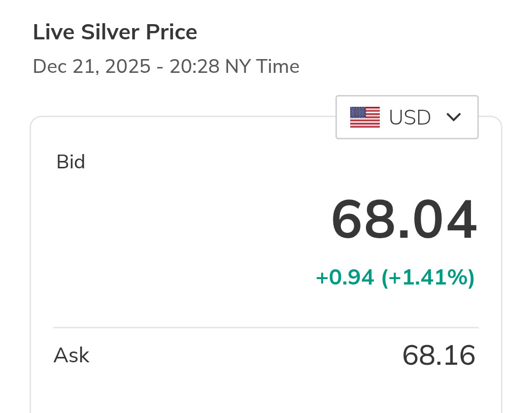Click the NY Time label
The height and width of the screenshot is (413, 532).
(262, 66)
